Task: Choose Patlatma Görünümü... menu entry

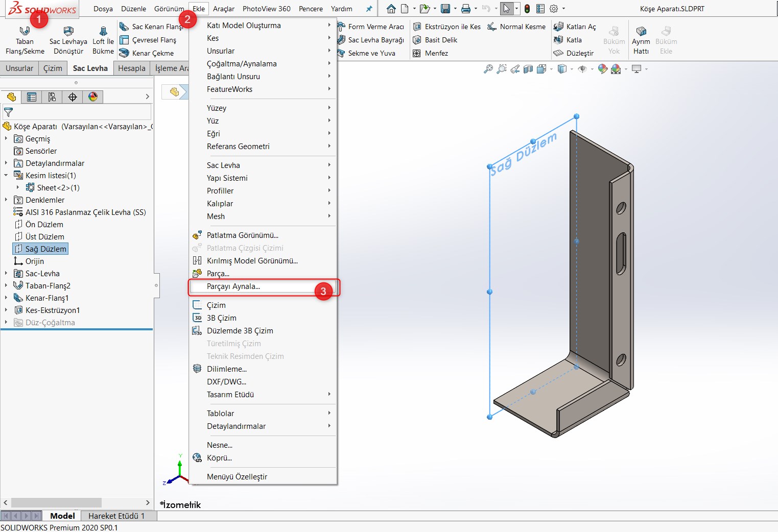Action: tap(263, 235)
